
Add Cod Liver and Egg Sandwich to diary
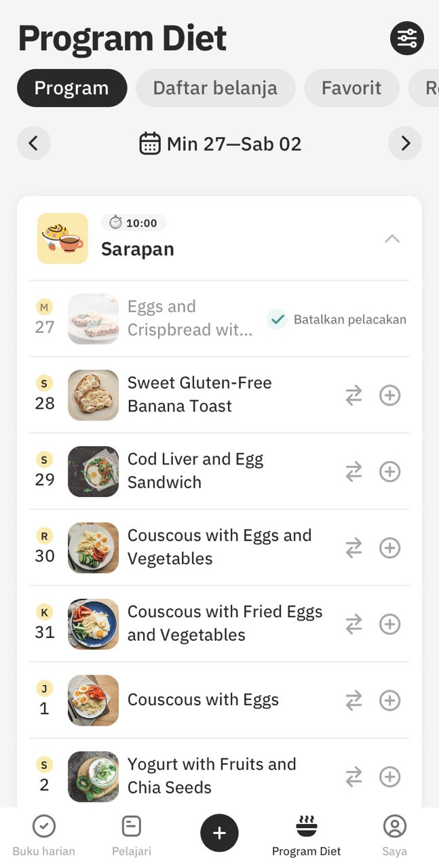(x=389, y=472)
